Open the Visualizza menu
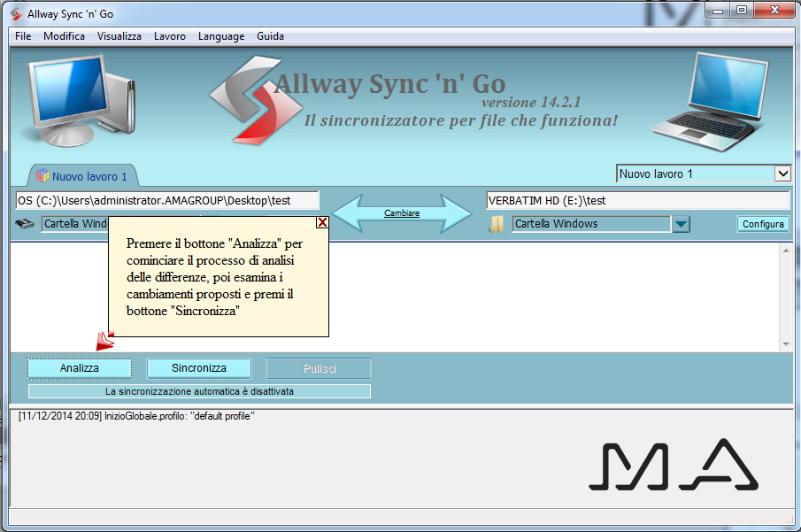 click(119, 36)
